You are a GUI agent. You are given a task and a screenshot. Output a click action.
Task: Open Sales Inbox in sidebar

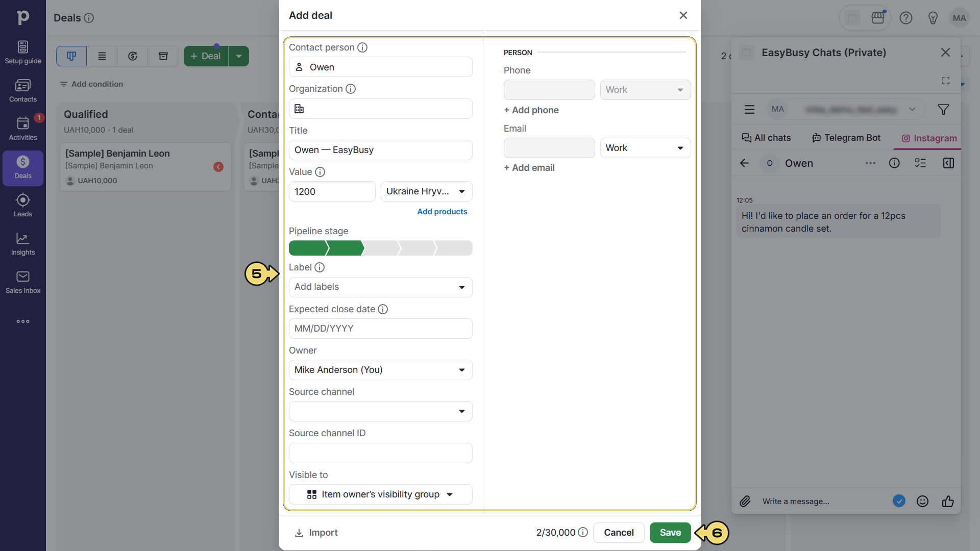[23, 282]
